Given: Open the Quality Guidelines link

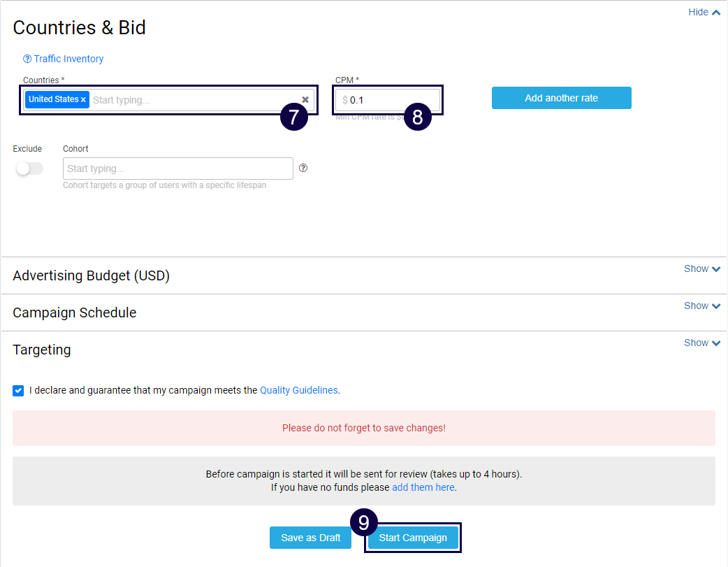Looking at the screenshot, I should 298,390.
